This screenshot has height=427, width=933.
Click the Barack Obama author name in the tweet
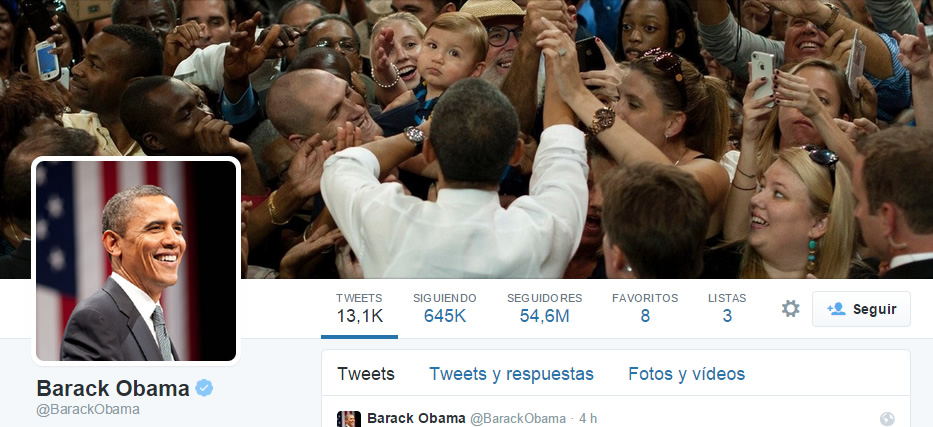(x=416, y=419)
